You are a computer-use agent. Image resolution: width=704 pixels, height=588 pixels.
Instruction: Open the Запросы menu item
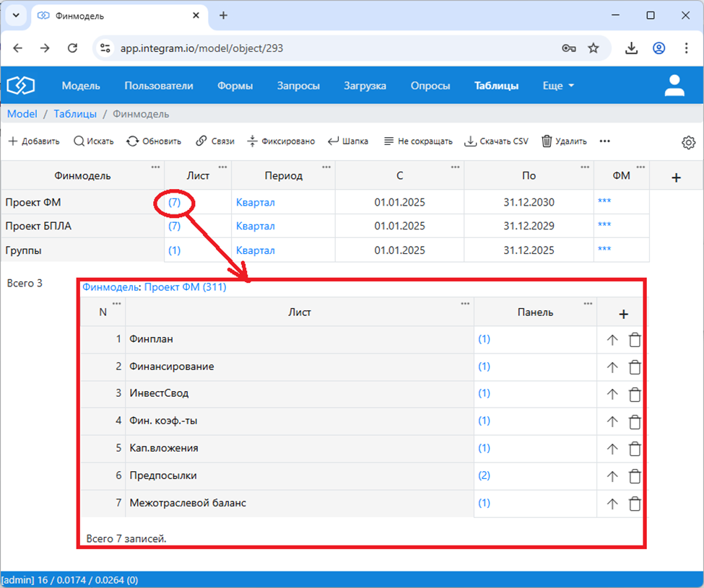click(298, 86)
